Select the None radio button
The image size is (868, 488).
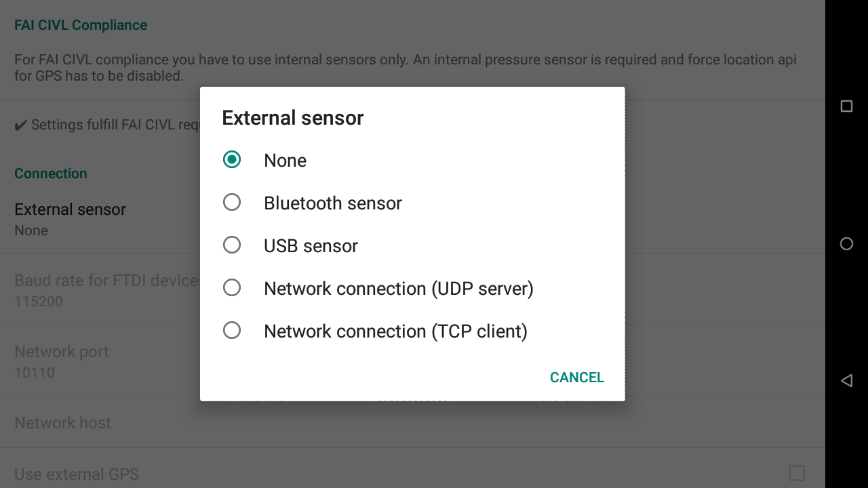232,160
